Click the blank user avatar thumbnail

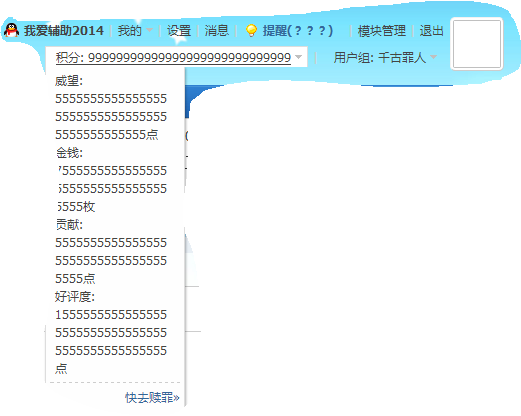477,44
